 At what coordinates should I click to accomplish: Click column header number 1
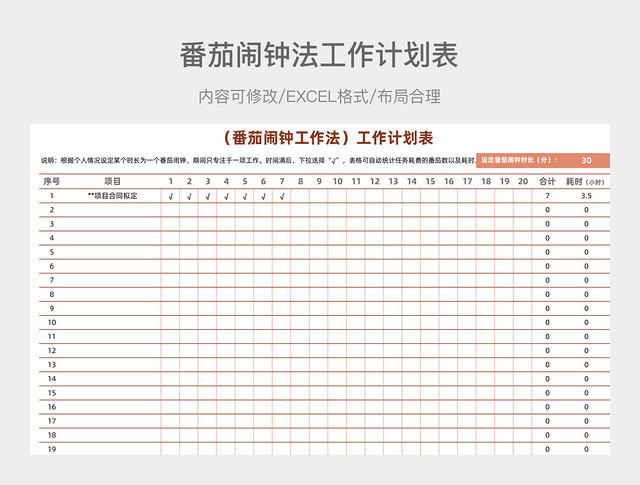171,181
